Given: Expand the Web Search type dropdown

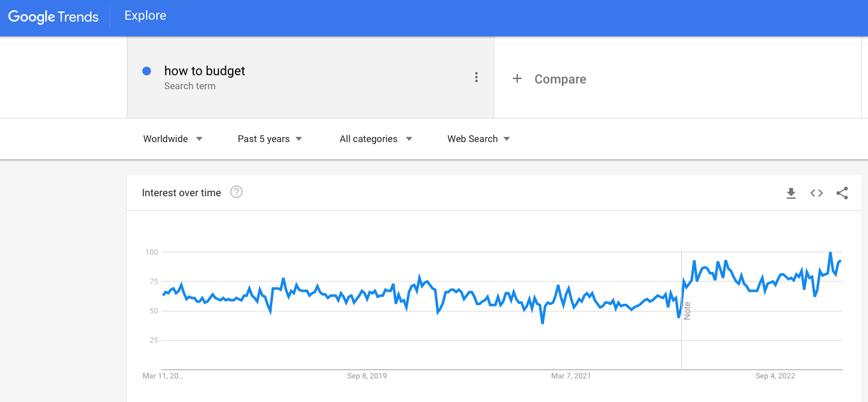Looking at the screenshot, I should tap(478, 139).
